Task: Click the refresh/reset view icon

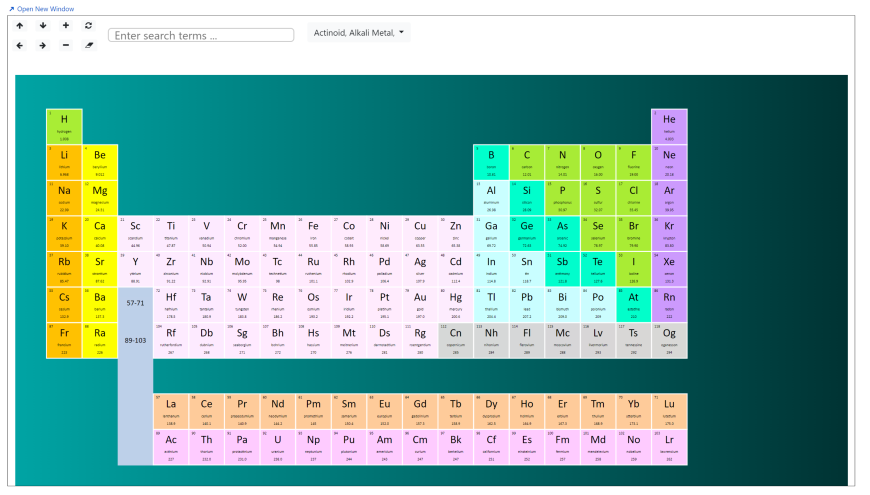Action: (x=89, y=25)
